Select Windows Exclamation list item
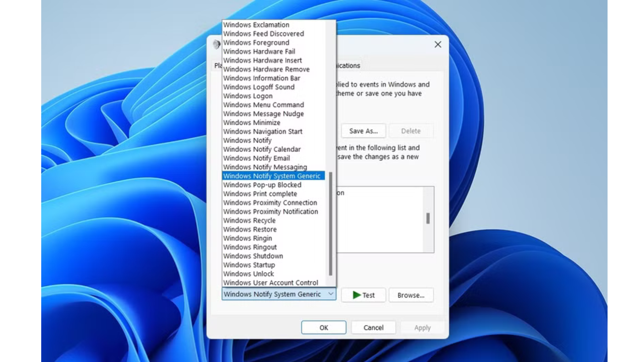The width and height of the screenshot is (644, 362). [x=256, y=25]
